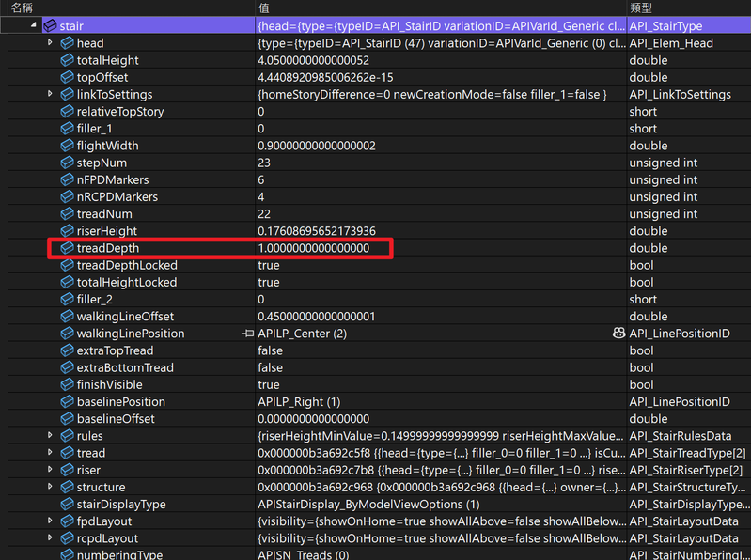Select the finishVisible row name

pyautogui.click(x=110, y=384)
